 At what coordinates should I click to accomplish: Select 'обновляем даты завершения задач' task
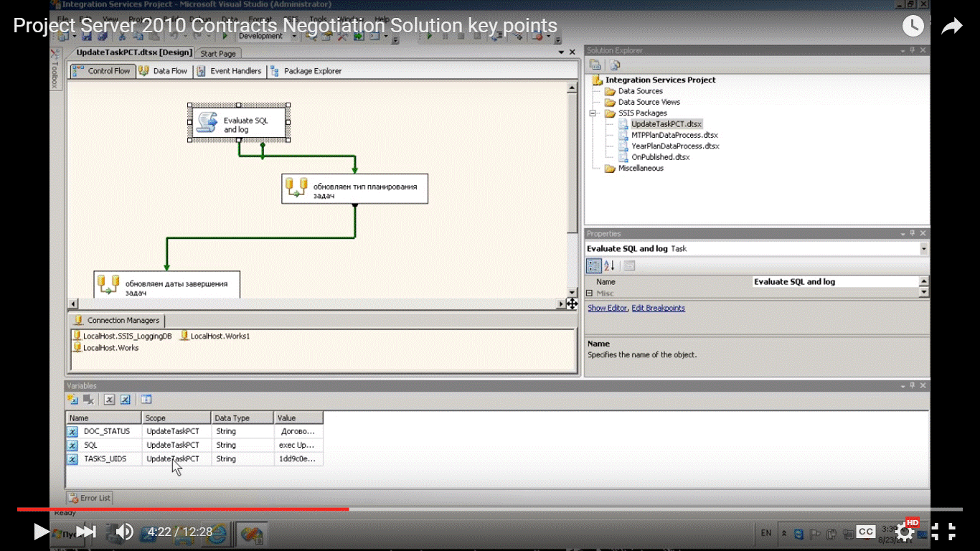point(166,284)
